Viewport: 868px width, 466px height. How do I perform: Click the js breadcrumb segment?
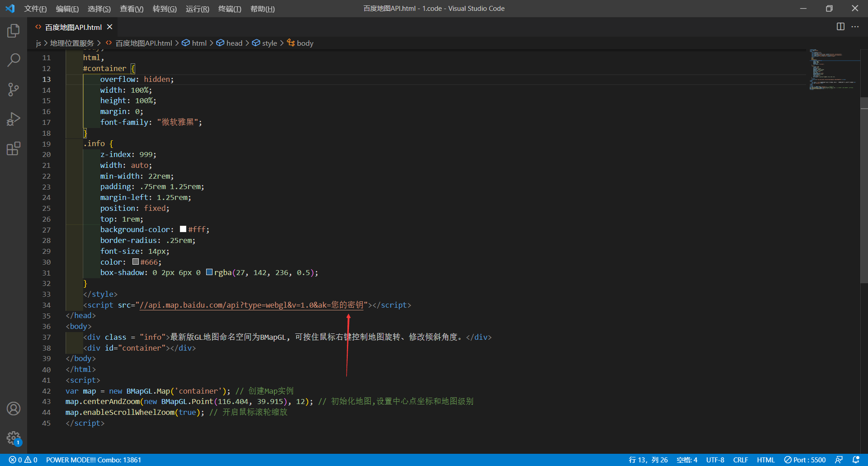pyautogui.click(x=38, y=43)
